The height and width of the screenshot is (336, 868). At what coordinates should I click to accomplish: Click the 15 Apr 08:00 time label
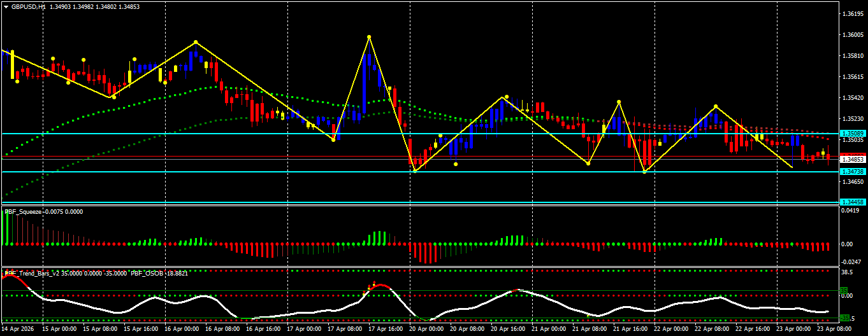pyautogui.click(x=99, y=329)
